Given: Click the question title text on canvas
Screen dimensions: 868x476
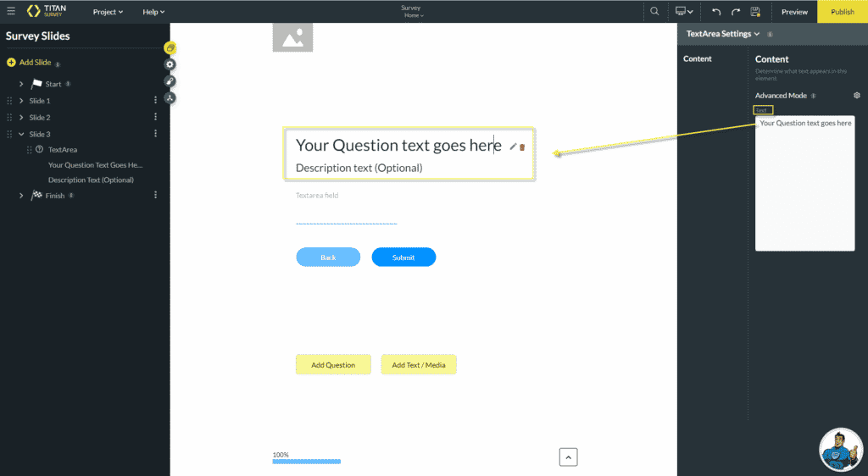Looking at the screenshot, I should point(398,145).
